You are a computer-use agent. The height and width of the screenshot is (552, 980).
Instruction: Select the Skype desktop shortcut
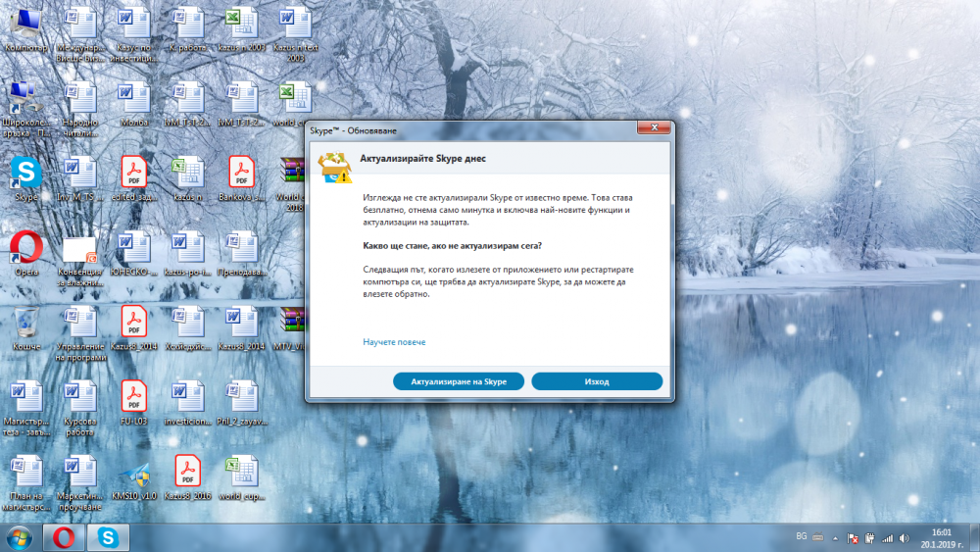tap(25, 179)
